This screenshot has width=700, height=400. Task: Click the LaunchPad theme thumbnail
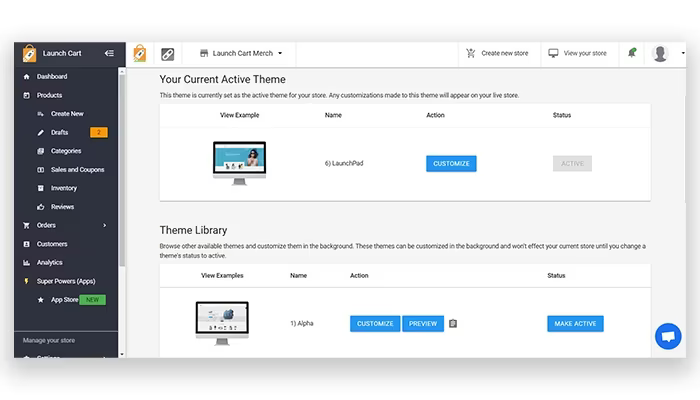[239, 163]
